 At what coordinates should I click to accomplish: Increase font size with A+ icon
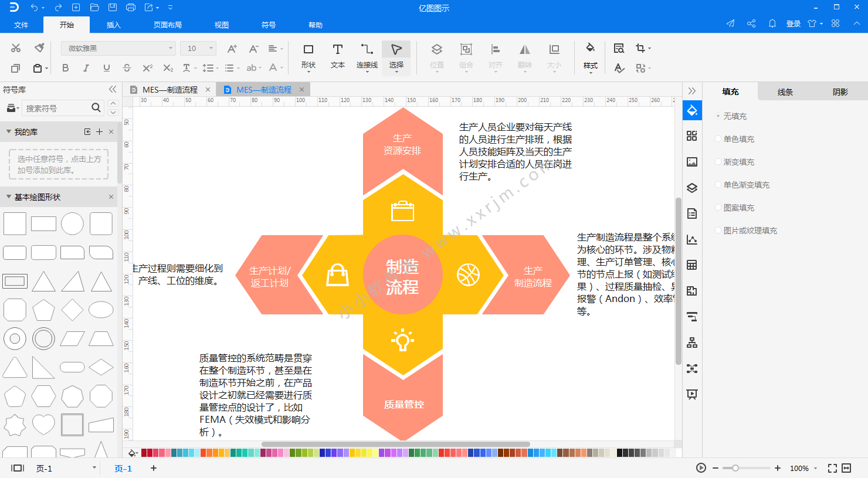pos(232,49)
